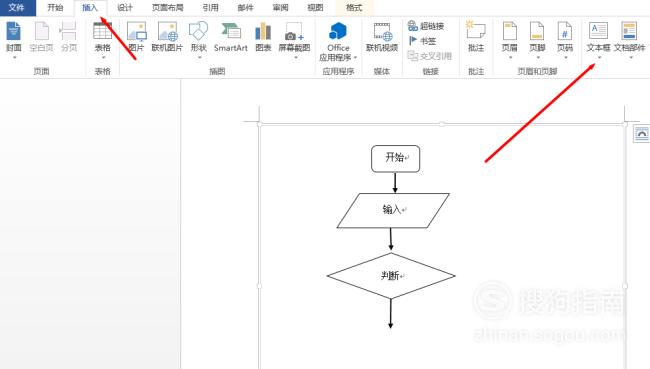Click the canvas top-center resize handle

coord(442,124)
